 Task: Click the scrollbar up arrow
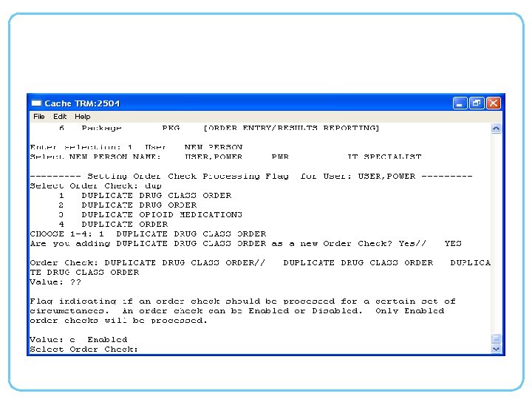[496, 129]
